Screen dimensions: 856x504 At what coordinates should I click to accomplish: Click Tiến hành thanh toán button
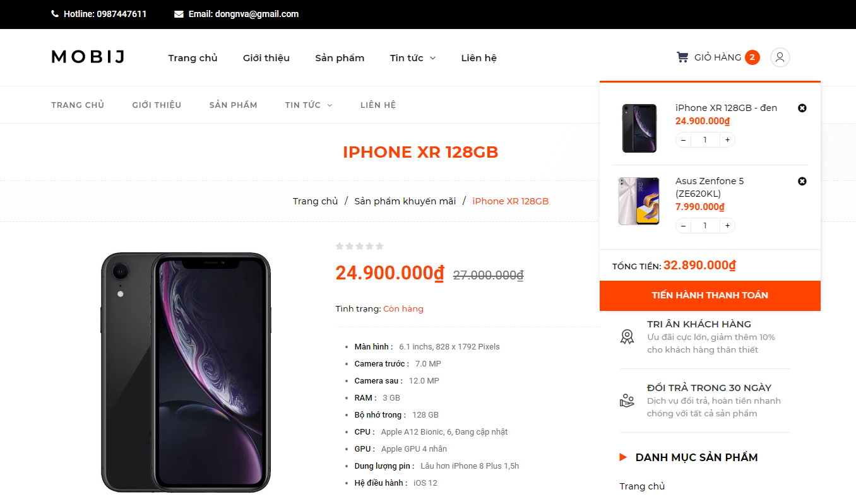point(710,296)
